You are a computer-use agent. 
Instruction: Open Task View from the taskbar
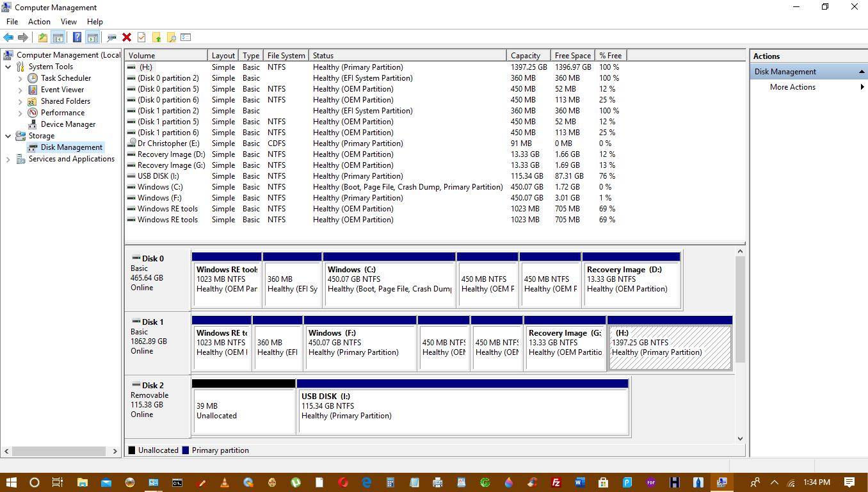[57, 482]
